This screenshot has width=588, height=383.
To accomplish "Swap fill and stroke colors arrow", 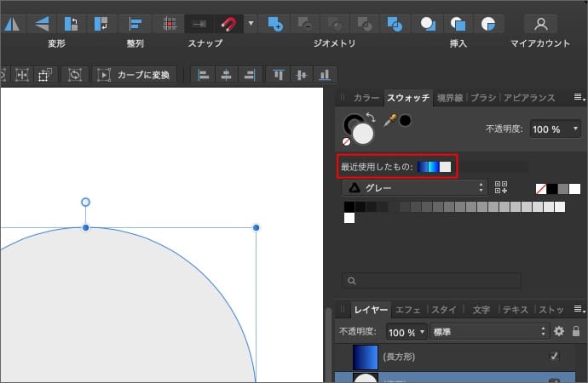I will (371, 117).
